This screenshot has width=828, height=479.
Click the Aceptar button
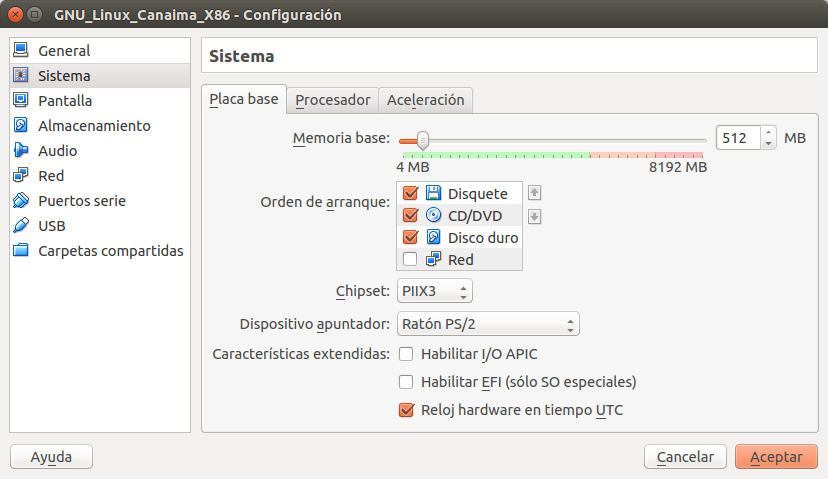pos(776,457)
